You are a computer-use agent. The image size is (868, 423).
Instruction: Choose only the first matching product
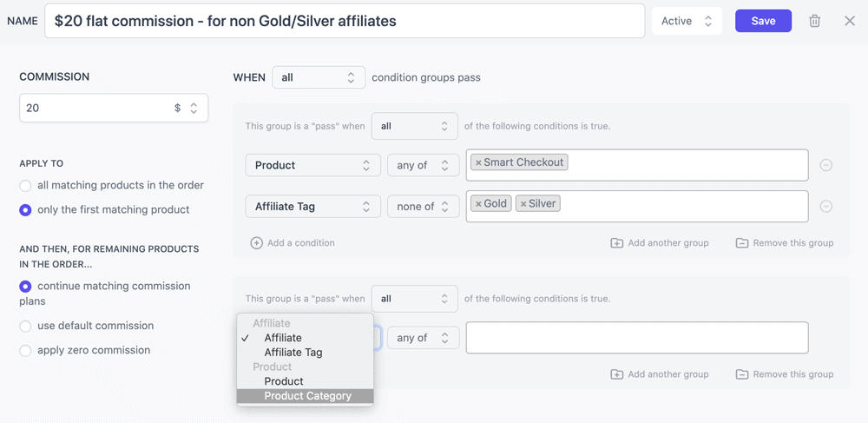[x=26, y=210]
